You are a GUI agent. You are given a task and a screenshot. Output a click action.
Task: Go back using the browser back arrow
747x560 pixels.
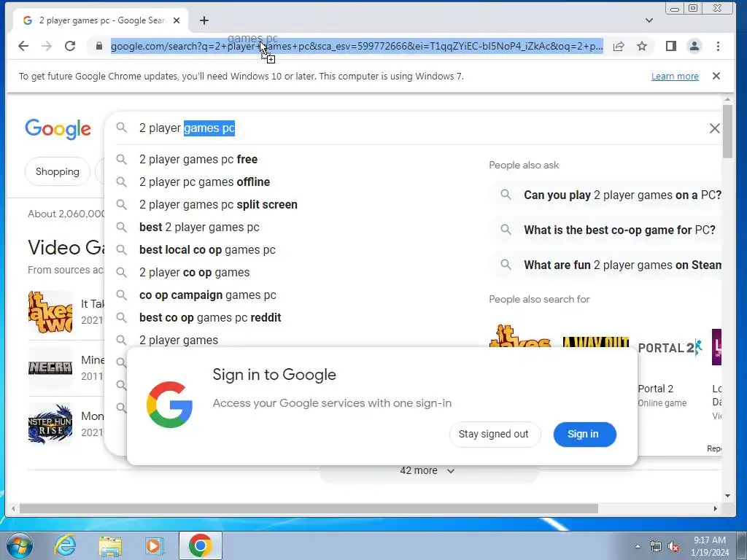pos(23,46)
